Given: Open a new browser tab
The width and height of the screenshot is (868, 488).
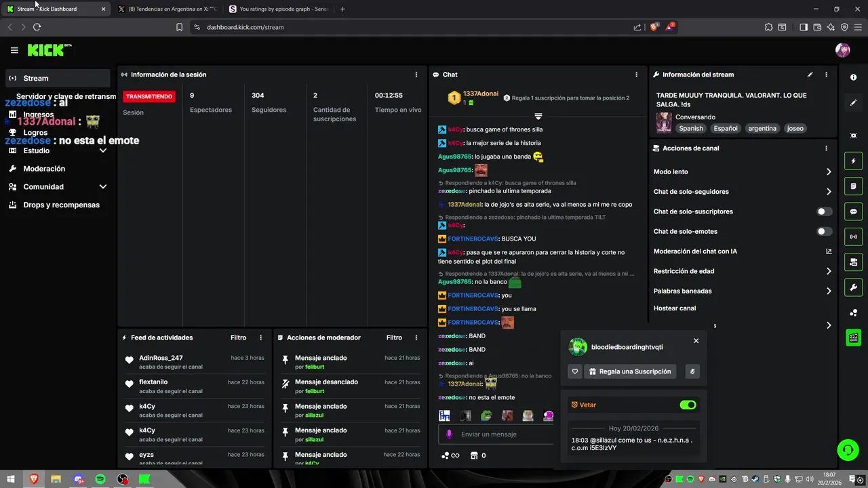Looking at the screenshot, I should tap(342, 9).
